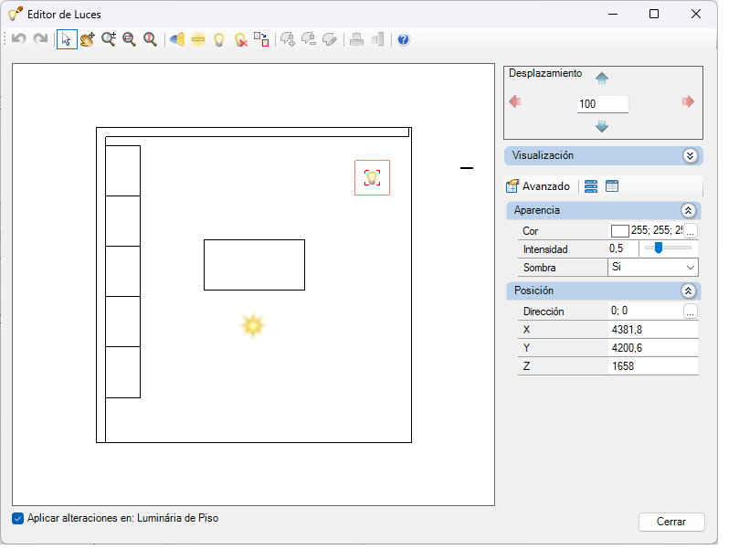Click the white Cor color swatch
The height and width of the screenshot is (560, 739).
619,231
